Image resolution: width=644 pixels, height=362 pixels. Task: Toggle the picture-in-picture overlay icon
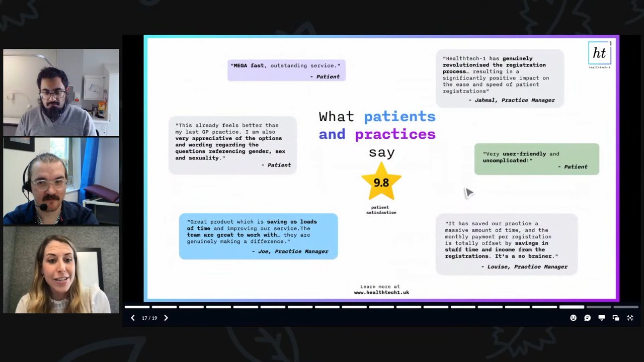coord(615,318)
